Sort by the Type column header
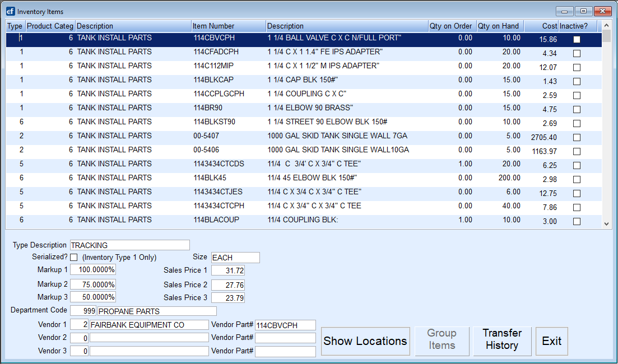The image size is (618, 364). (15, 26)
